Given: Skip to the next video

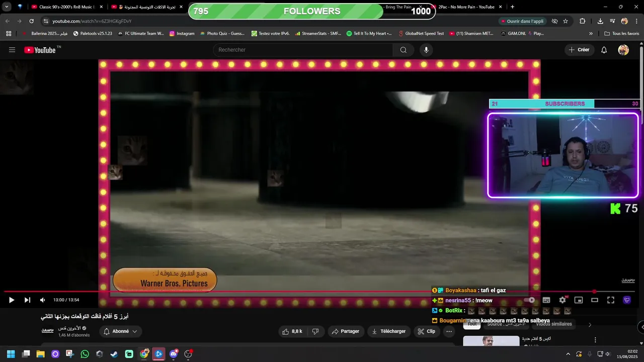Looking at the screenshot, I should [x=27, y=300].
